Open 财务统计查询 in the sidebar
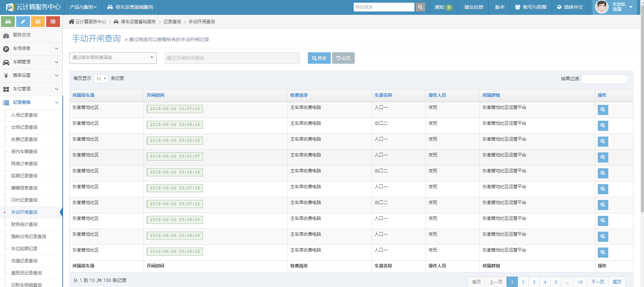 24,225
